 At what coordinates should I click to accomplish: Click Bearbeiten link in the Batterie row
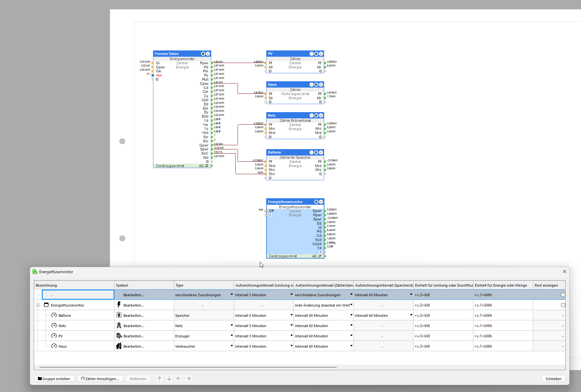pos(134,316)
